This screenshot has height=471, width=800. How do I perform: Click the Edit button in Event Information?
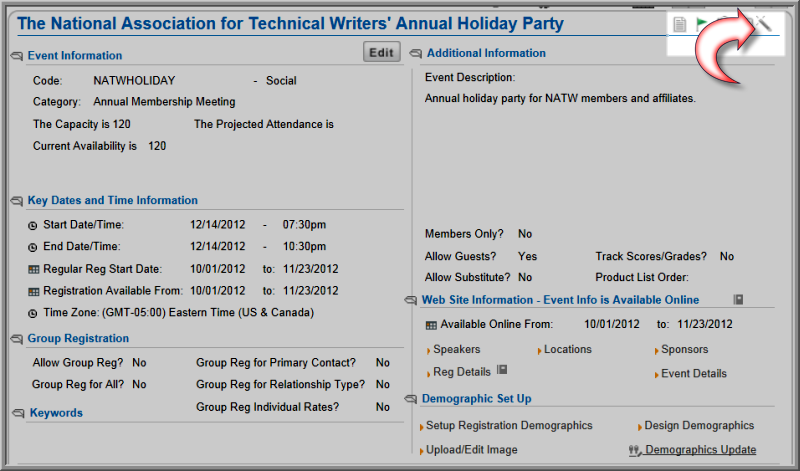pyautogui.click(x=382, y=52)
